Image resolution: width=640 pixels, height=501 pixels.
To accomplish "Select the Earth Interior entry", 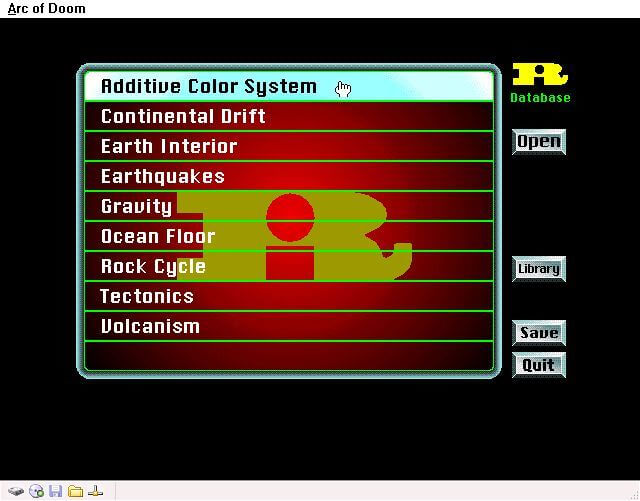I will [x=289, y=146].
